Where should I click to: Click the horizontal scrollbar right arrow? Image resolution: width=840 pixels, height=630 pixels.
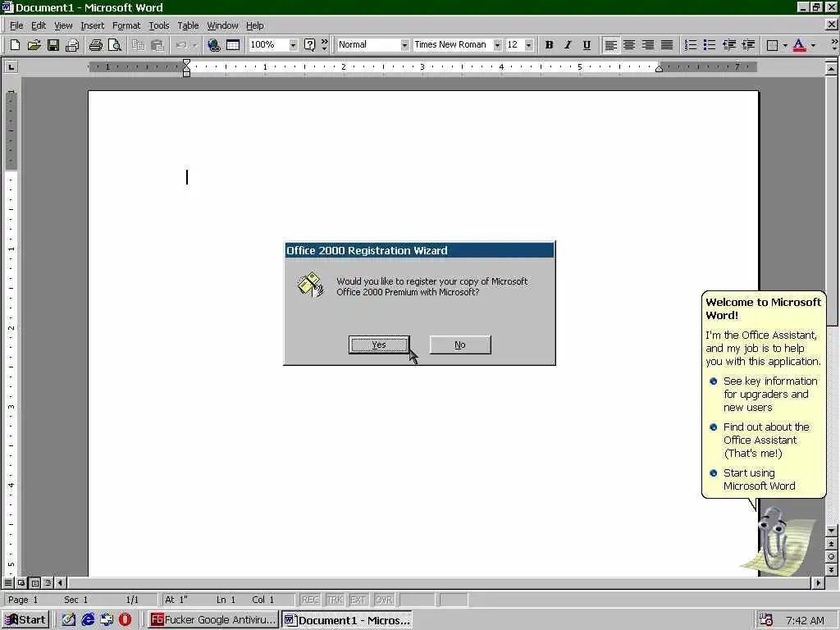pos(818,582)
